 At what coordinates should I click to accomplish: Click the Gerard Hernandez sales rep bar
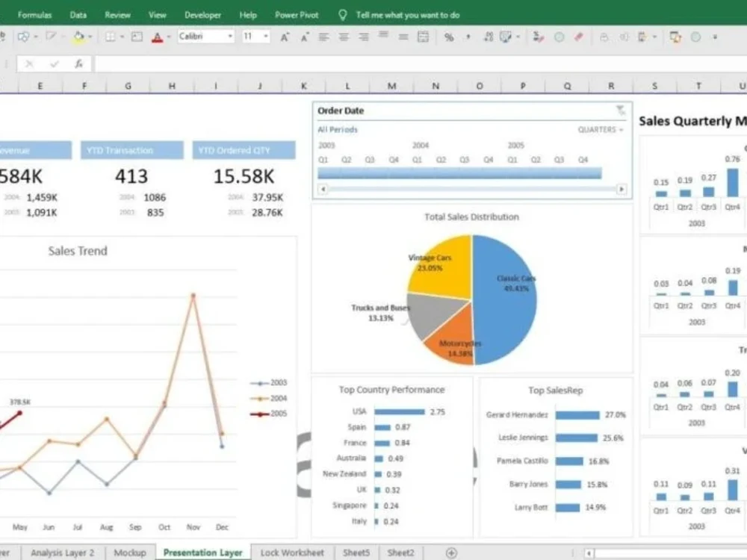pos(577,415)
